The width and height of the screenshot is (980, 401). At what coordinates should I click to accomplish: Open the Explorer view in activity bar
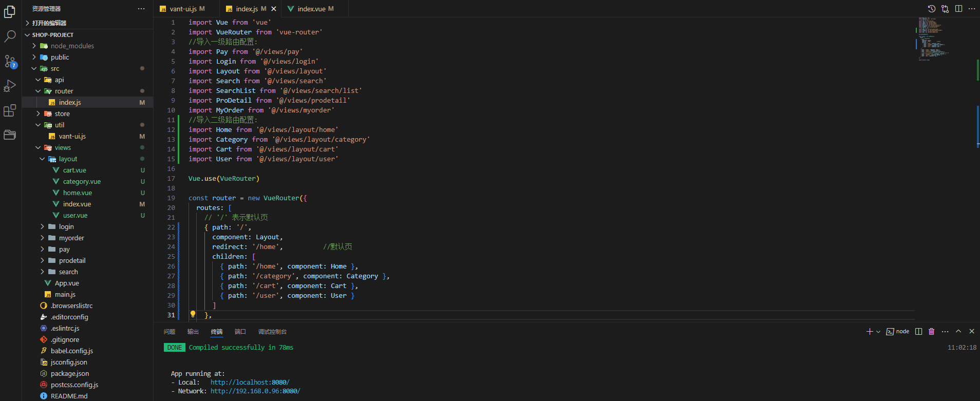pos(10,12)
